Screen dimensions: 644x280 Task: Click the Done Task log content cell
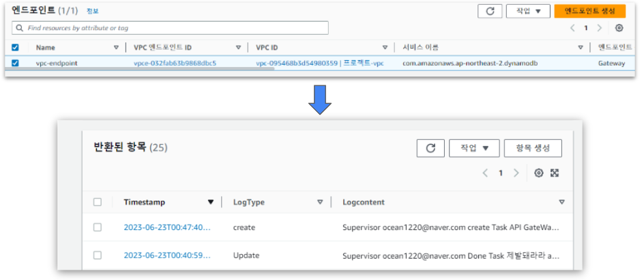tap(451, 255)
